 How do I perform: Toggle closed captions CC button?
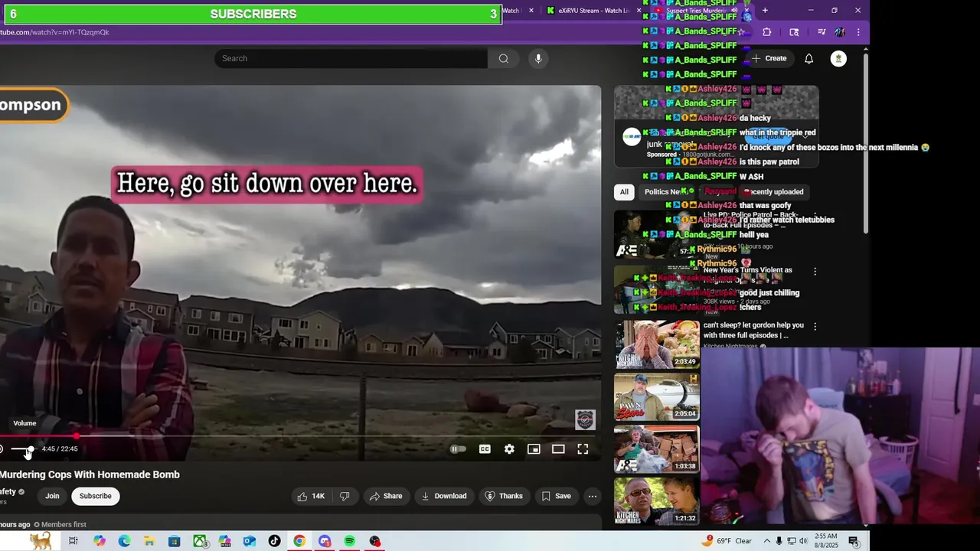point(485,449)
